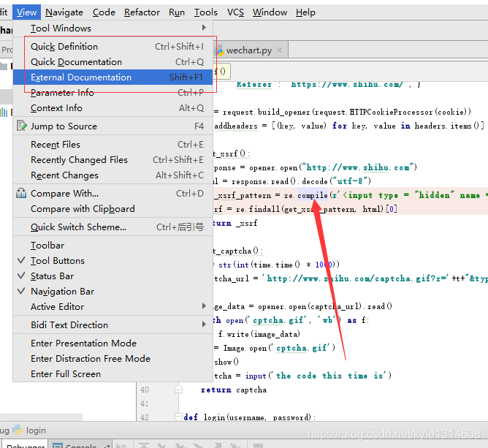Click 'the code this time is' string

331,376
